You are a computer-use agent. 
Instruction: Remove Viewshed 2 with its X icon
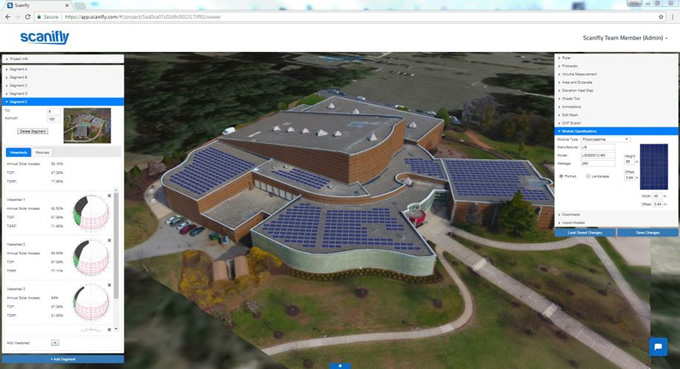click(x=109, y=240)
